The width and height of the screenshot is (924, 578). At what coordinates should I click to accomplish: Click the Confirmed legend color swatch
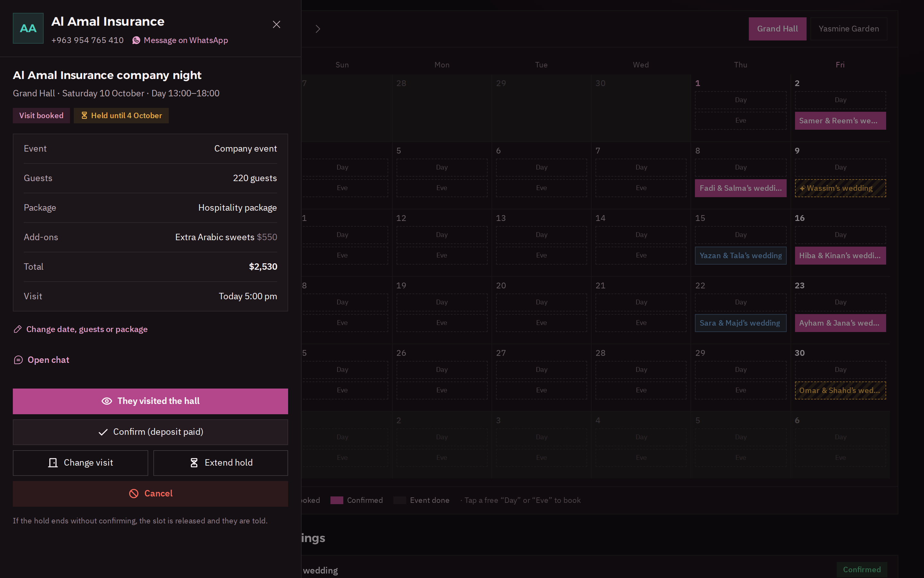[x=336, y=500]
